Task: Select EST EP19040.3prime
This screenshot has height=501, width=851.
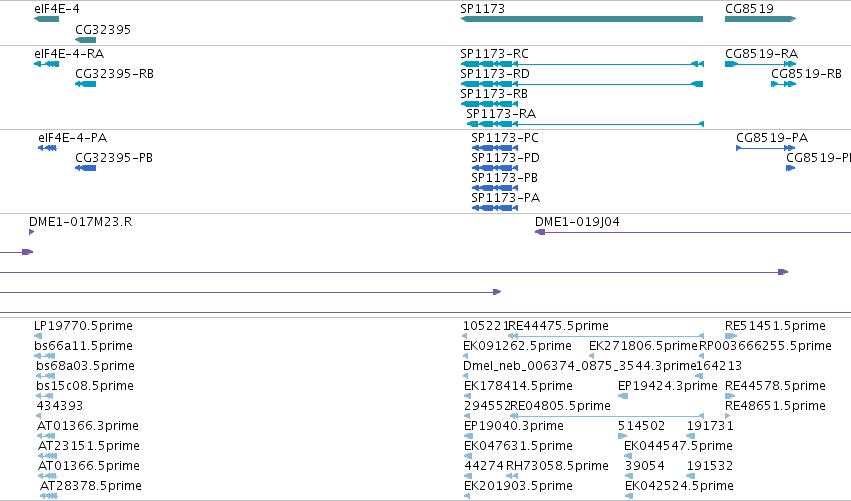Action: [514, 426]
